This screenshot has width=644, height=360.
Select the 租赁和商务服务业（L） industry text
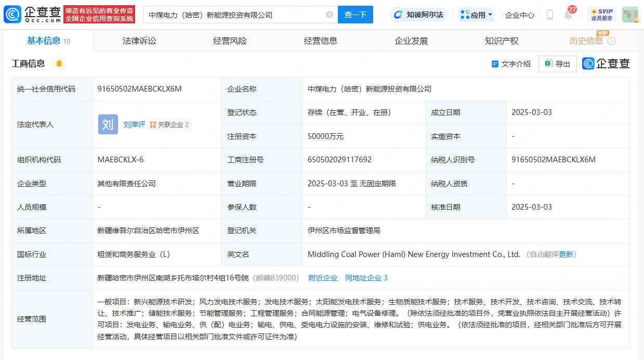134,254
